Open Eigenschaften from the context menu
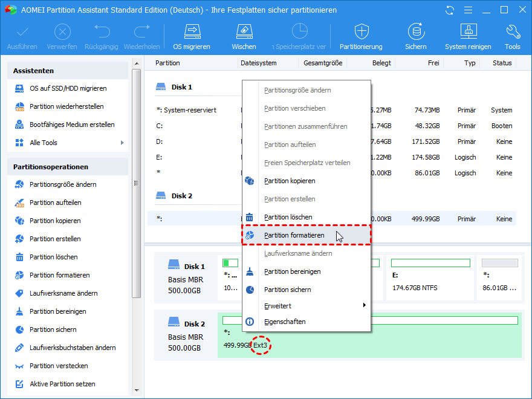 (284, 322)
